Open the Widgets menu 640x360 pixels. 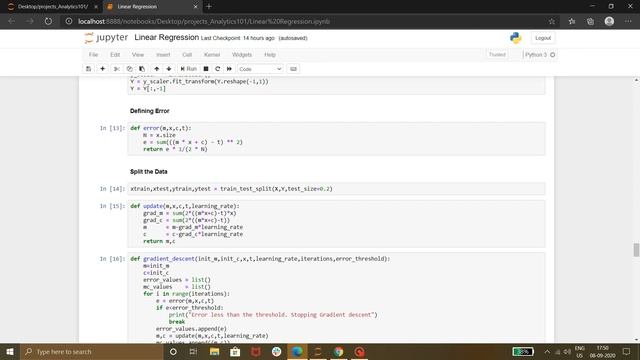pos(242,55)
